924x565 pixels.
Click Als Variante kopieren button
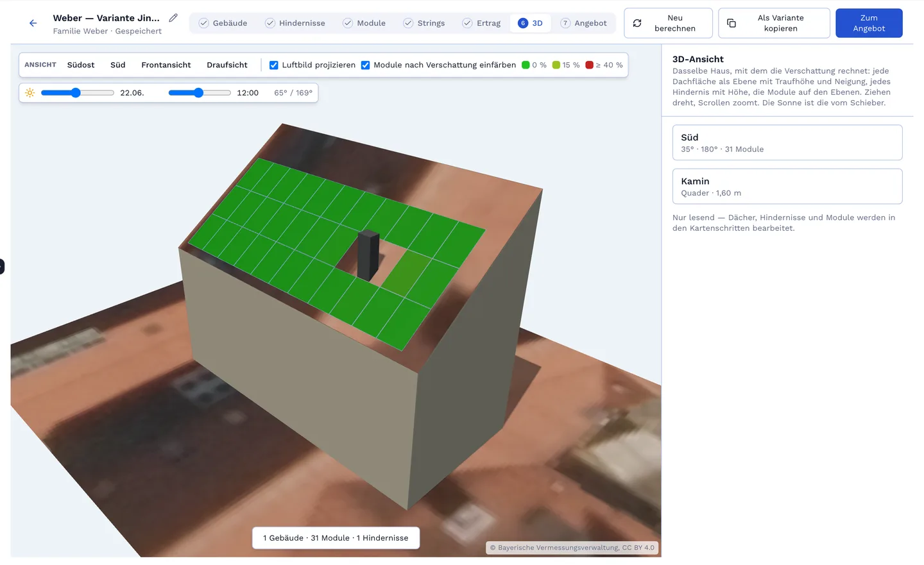(x=774, y=23)
